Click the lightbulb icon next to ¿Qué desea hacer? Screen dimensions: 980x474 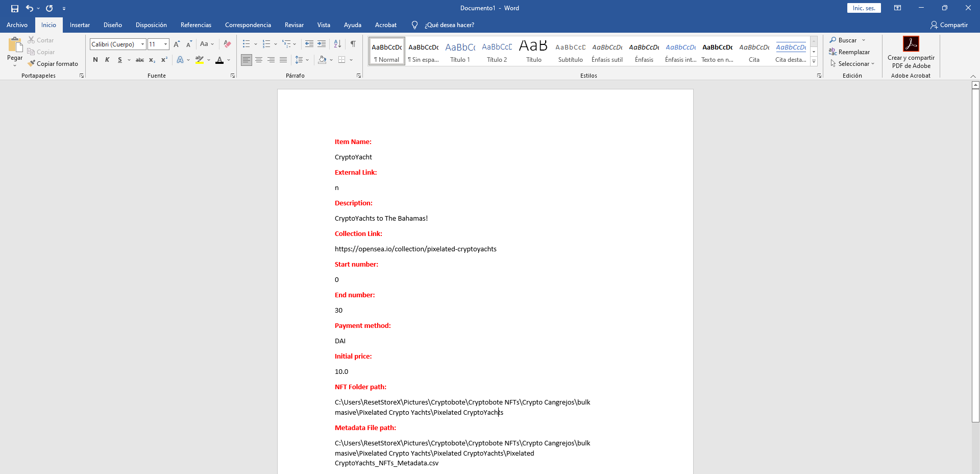pos(414,25)
